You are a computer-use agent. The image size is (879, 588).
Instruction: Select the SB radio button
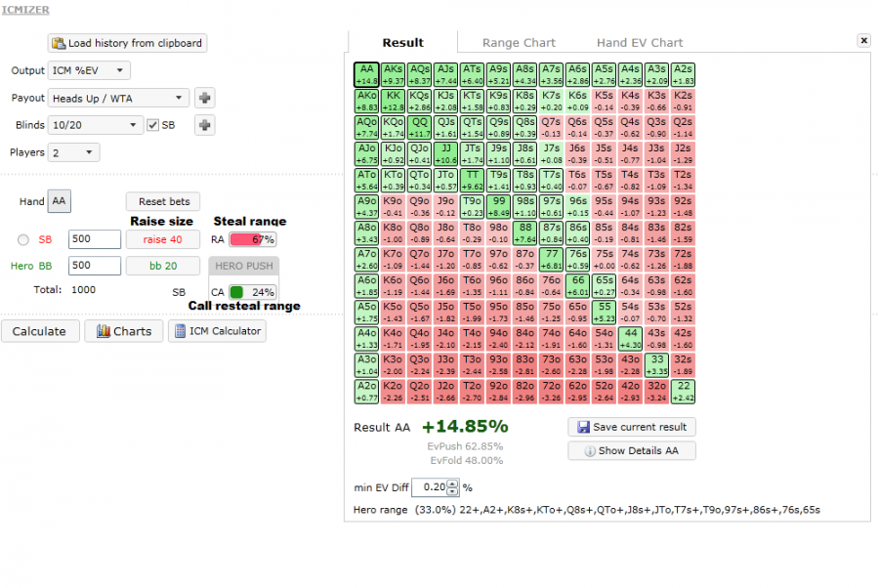pyautogui.click(x=22, y=239)
